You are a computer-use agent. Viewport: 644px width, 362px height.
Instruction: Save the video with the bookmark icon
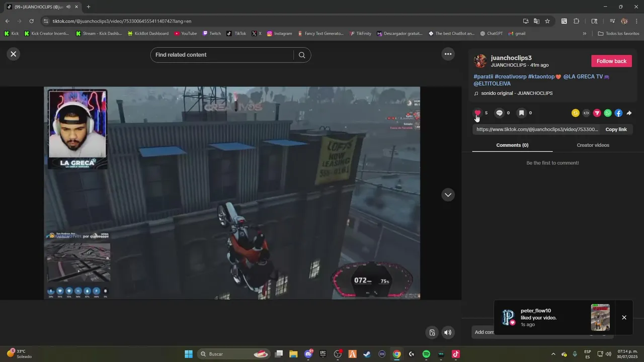(x=521, y=113)
